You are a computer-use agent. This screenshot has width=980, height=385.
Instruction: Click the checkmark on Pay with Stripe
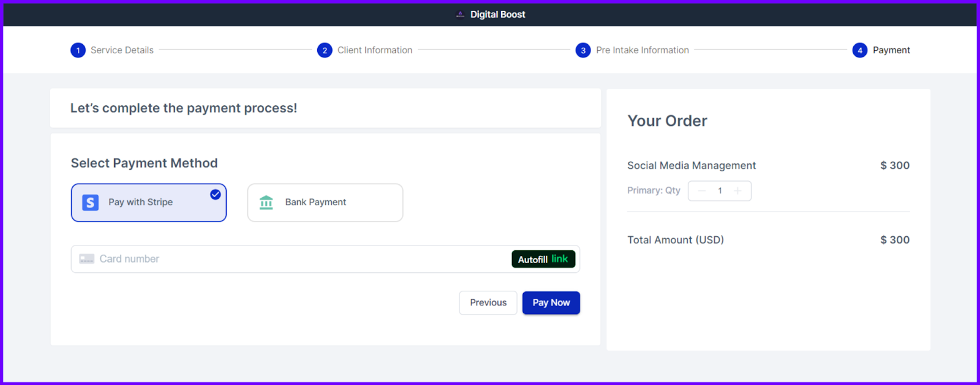[215, 194]
